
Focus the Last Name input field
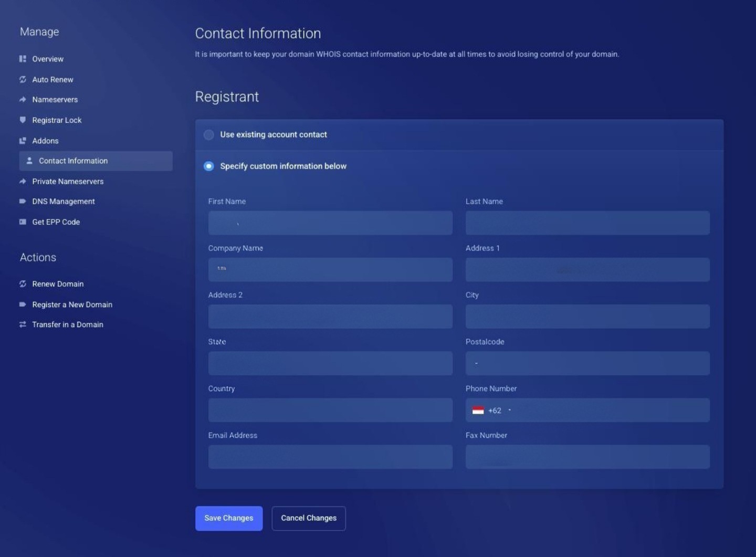pos(587,223)
